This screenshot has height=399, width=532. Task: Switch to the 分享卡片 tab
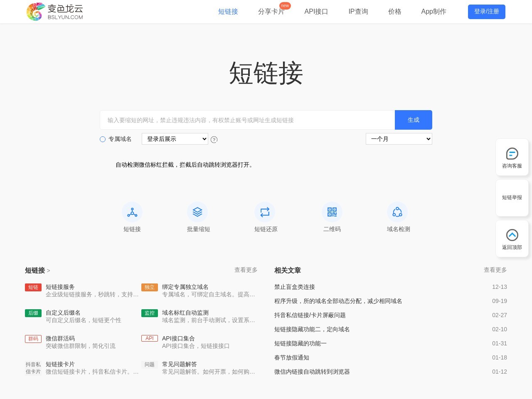click(x=271, y=12)
